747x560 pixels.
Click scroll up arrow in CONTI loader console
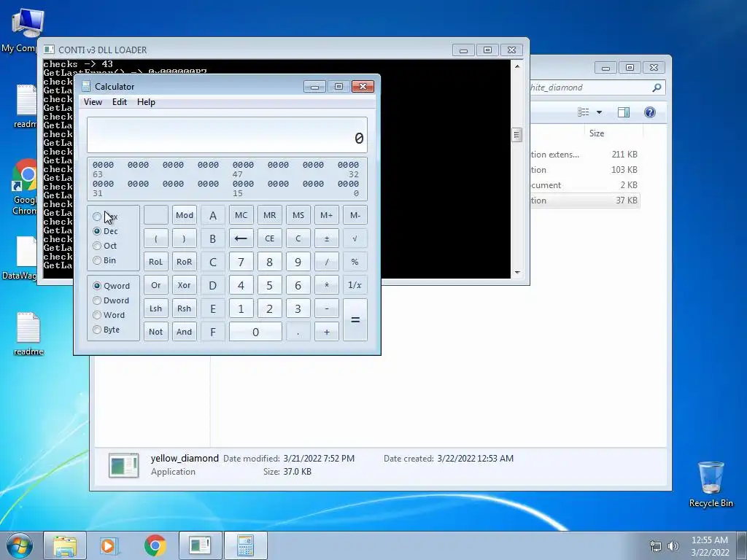pos(517,66)
